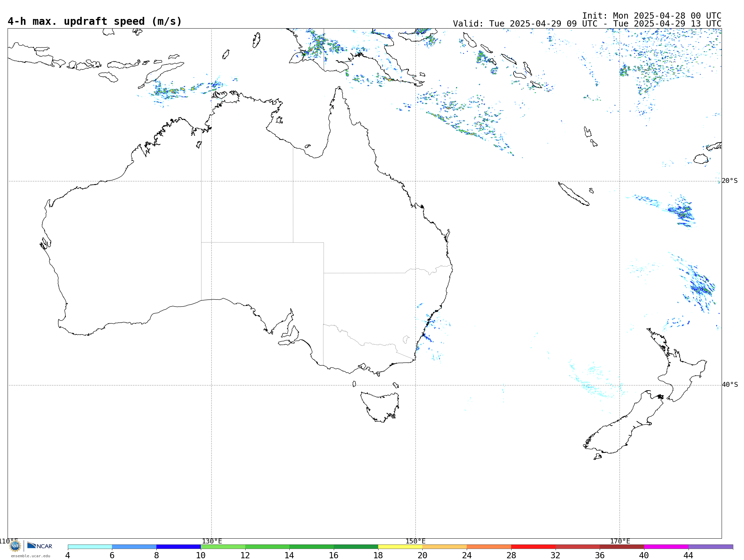Viewport: 744px width, 560px height.
Task: Click the colorbar label '8'
Action: [x=156, y=555]
